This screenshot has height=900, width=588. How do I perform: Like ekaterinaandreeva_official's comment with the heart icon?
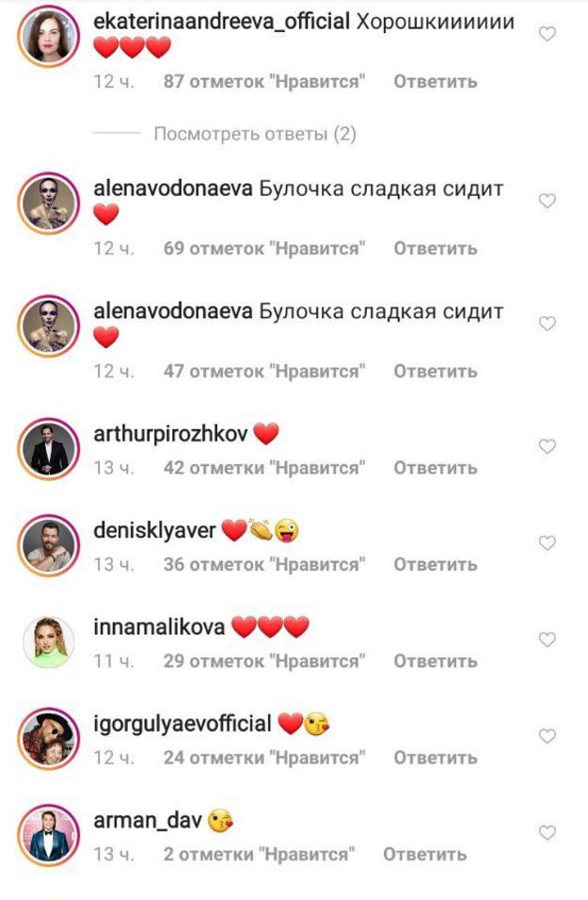click(x=548, y=34)
